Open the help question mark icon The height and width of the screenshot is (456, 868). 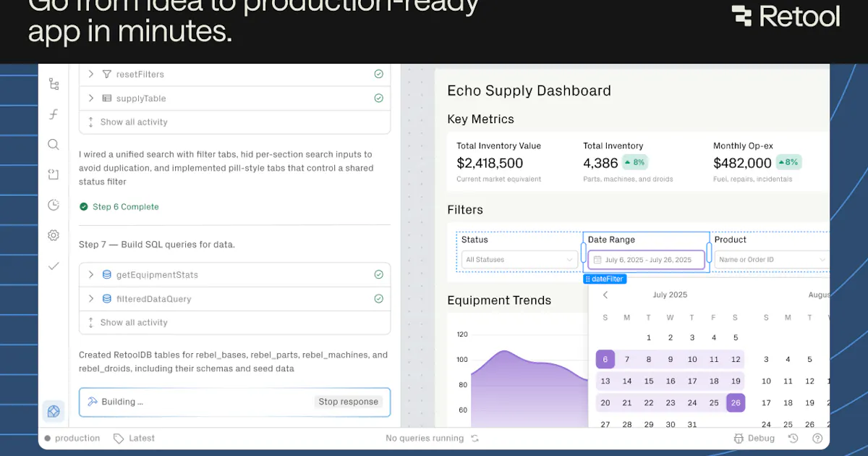(817, 438)
